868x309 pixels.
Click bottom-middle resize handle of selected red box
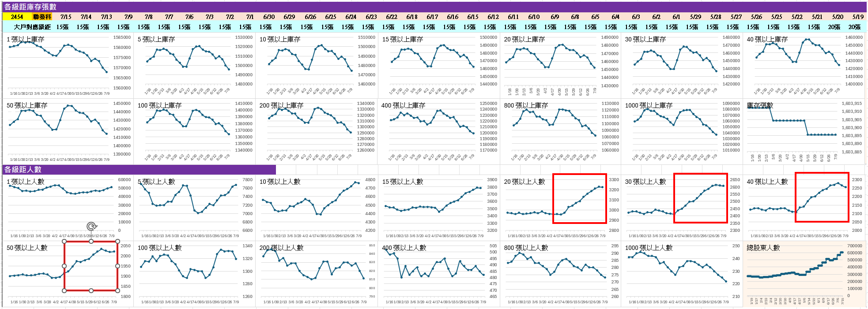[x=91, y=290]
